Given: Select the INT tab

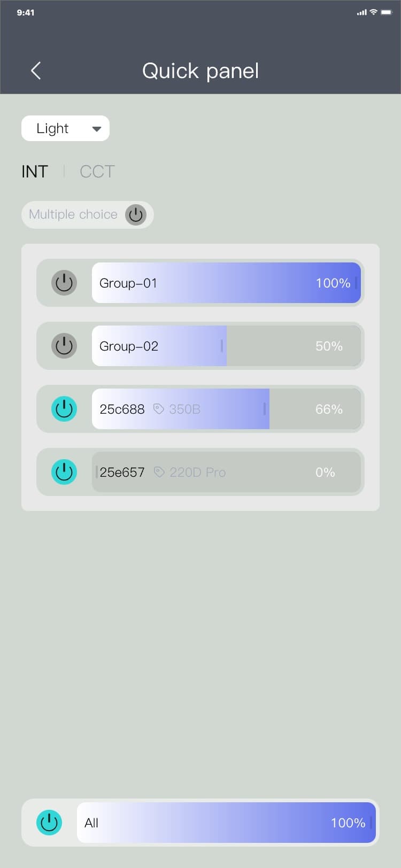Looking at the screenshot, I should (35, 172).
